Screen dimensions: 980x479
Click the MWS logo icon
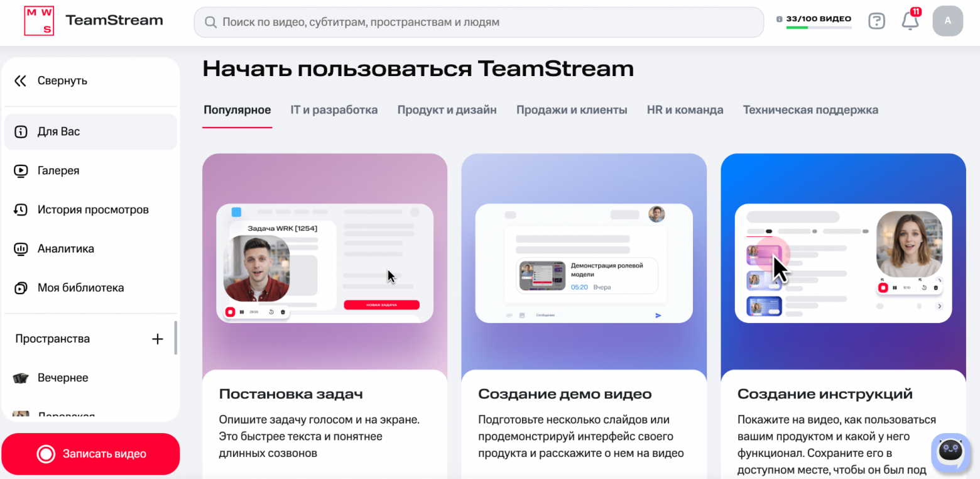(x=39, y=21)
